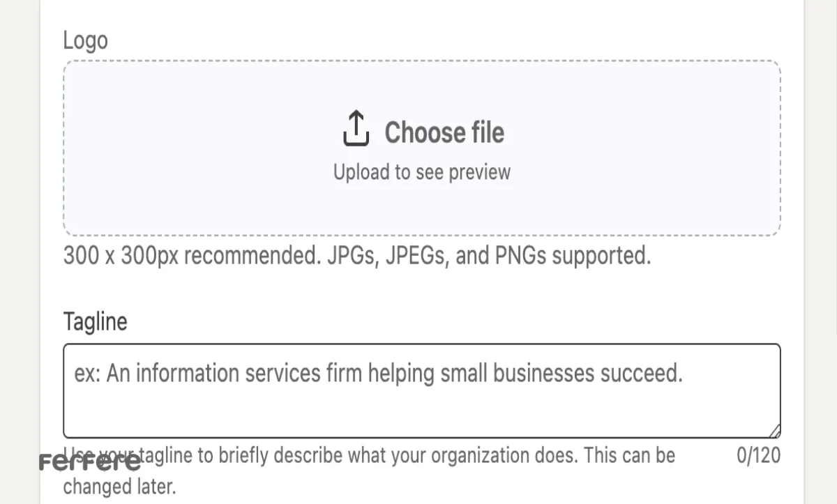Click the Logo field label

(86, 40)
